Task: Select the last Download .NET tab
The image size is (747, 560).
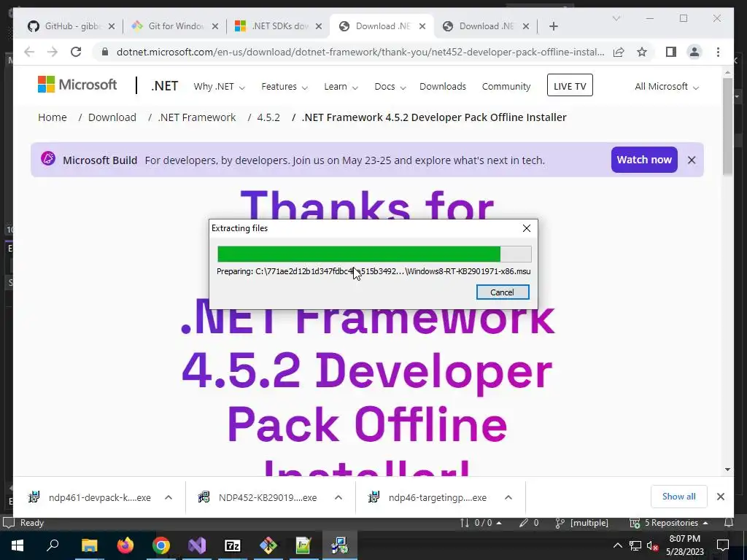Action: 486,26
